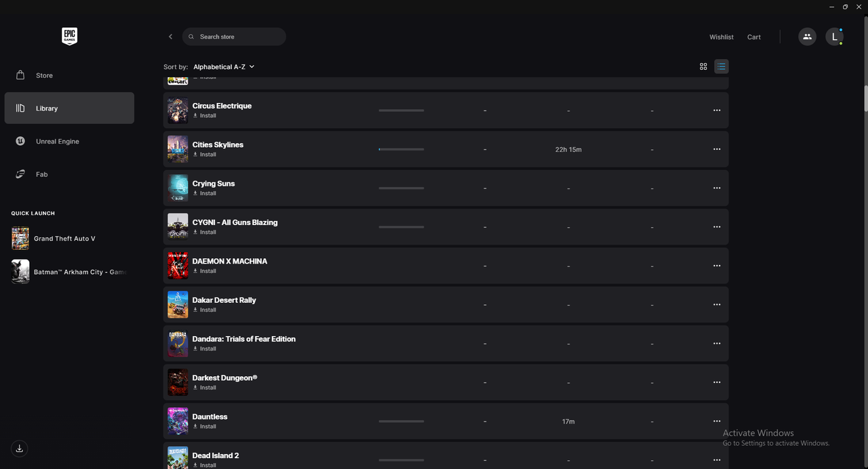
Task: Open downloads icon at sidebar bottom
Action: pyautogui.click(x=20, y=449)
